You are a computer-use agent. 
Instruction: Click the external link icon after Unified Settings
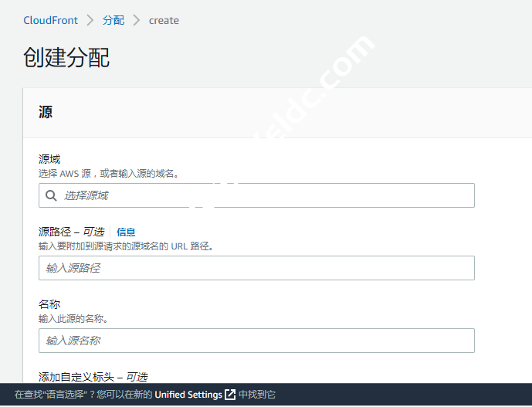pyautogui.click(x=230, y=395)
